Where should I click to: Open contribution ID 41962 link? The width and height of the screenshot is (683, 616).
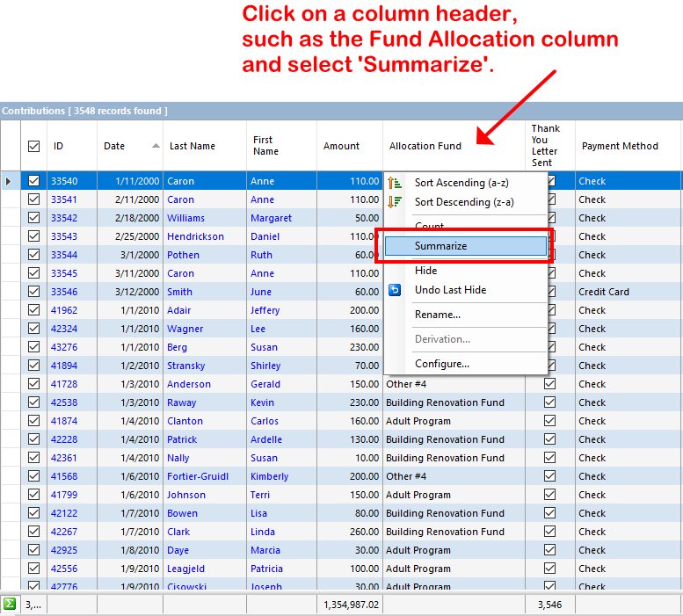pyautogui.click(x=63, y=310)
